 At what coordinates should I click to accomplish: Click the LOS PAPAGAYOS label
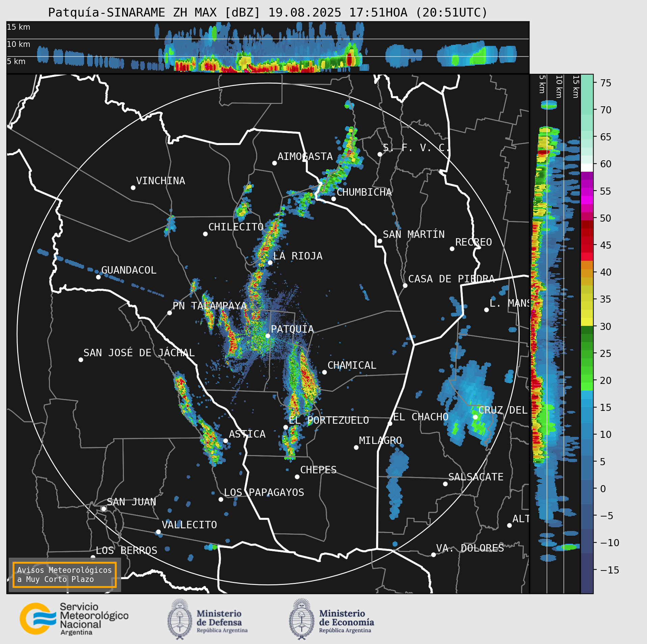point(264,493)
